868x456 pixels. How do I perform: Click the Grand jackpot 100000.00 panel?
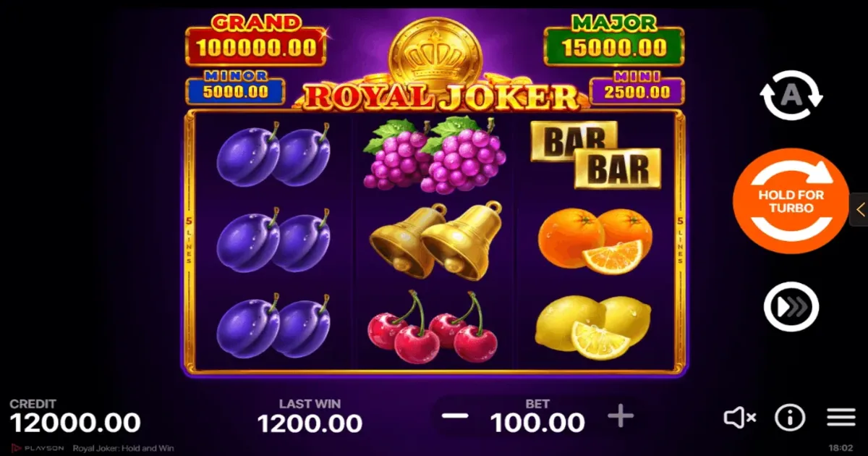(x=255, y=42)
